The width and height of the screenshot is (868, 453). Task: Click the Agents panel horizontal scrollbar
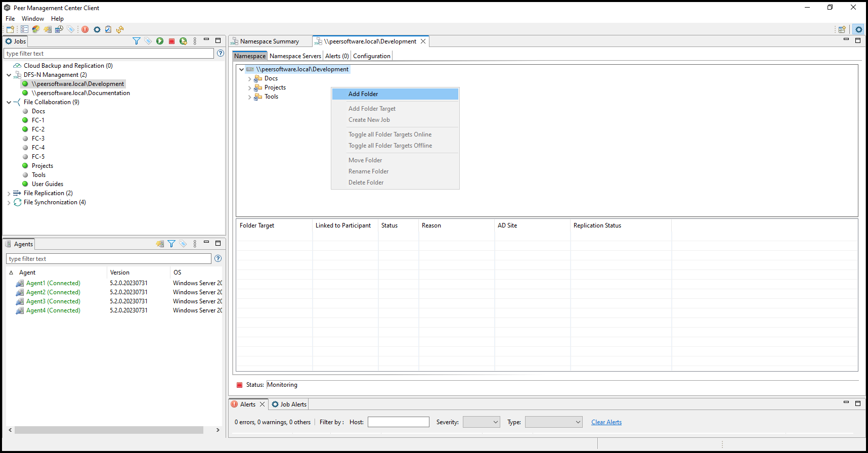tap(109, 430)
